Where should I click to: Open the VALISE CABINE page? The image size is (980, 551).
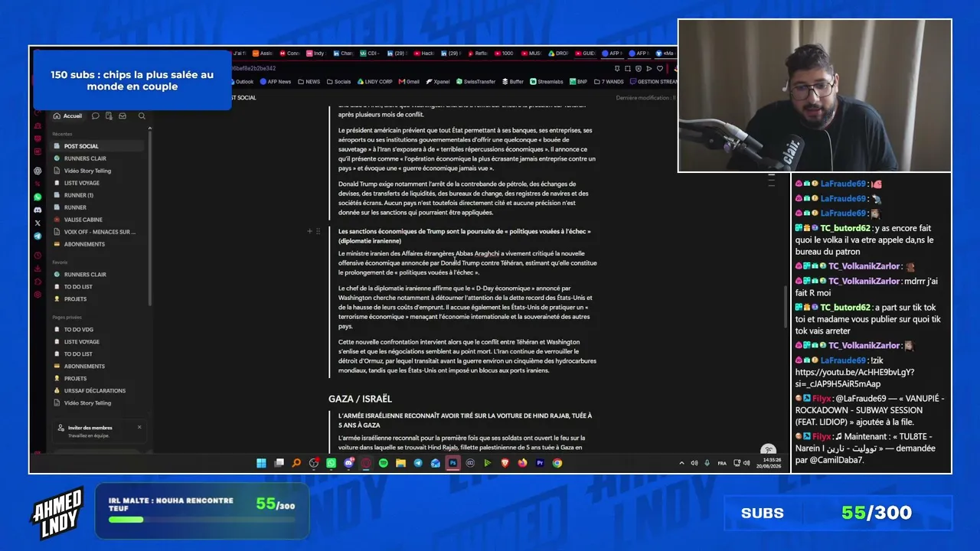click(x=97, y=220)
